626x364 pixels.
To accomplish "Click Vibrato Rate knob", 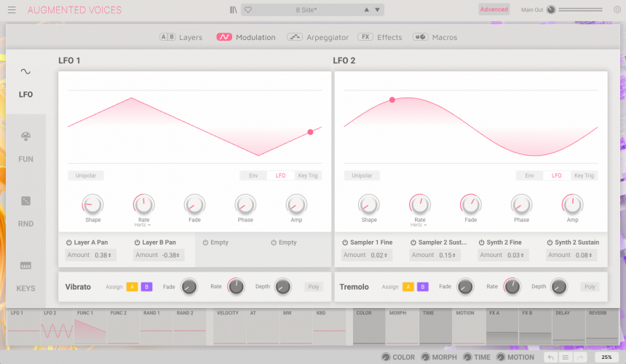I will tap(236, 287).
